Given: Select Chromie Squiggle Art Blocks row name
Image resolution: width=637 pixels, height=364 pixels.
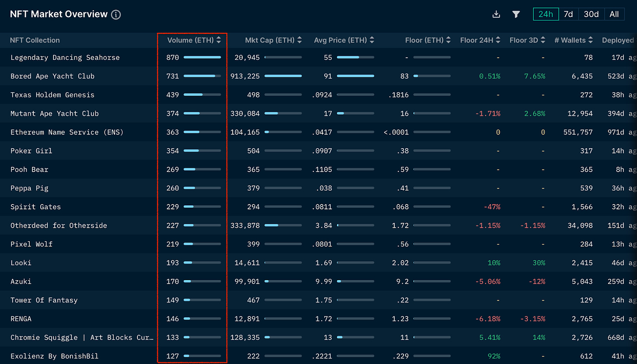Looking at the screenshot, I should click(x=82, y=338).
